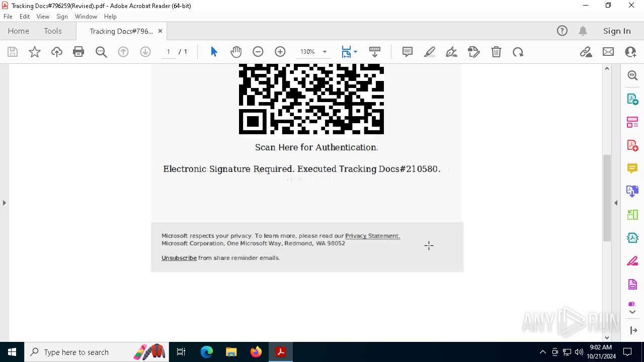Image resolution: width=644 pixels, height=362 pixels.
Task: Open the Edit menu
Action: pyautogui.click(x=25, y=17)
